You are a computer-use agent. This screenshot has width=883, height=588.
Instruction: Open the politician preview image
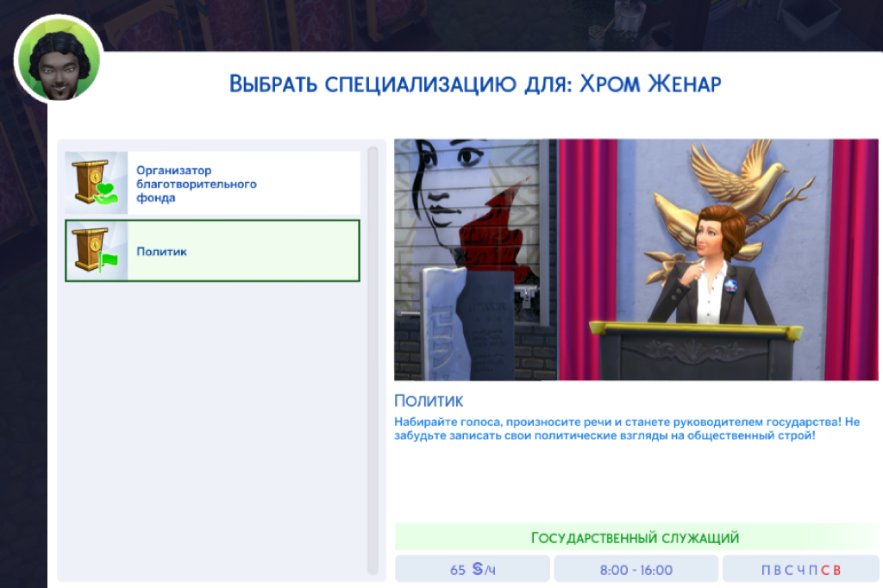[x=636, y=260]
